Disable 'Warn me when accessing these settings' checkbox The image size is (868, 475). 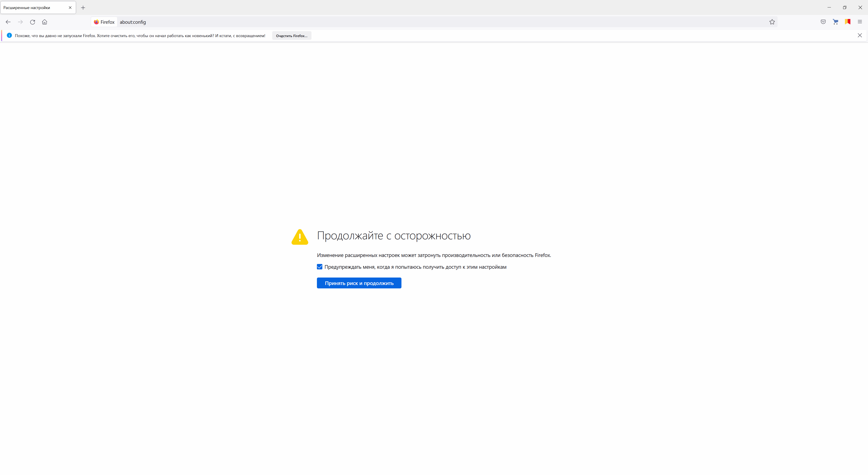(x=319, y=266)
